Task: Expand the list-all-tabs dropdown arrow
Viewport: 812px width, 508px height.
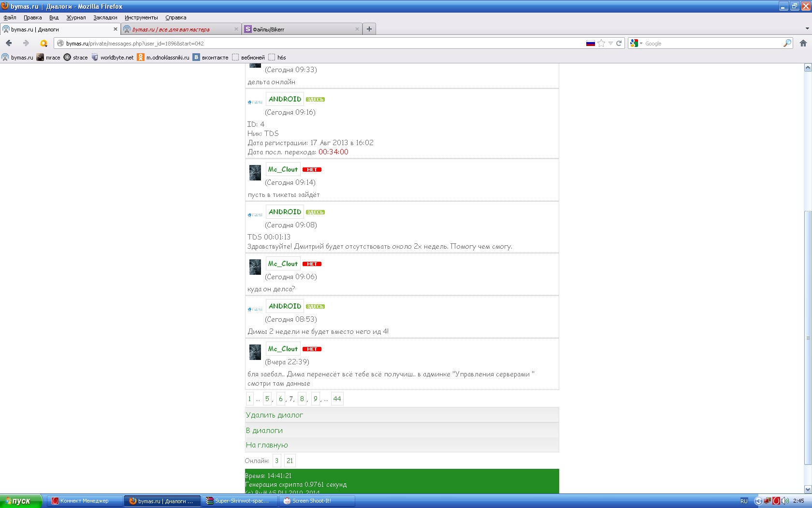Action: pyautogui.click(x=807, y=29)
